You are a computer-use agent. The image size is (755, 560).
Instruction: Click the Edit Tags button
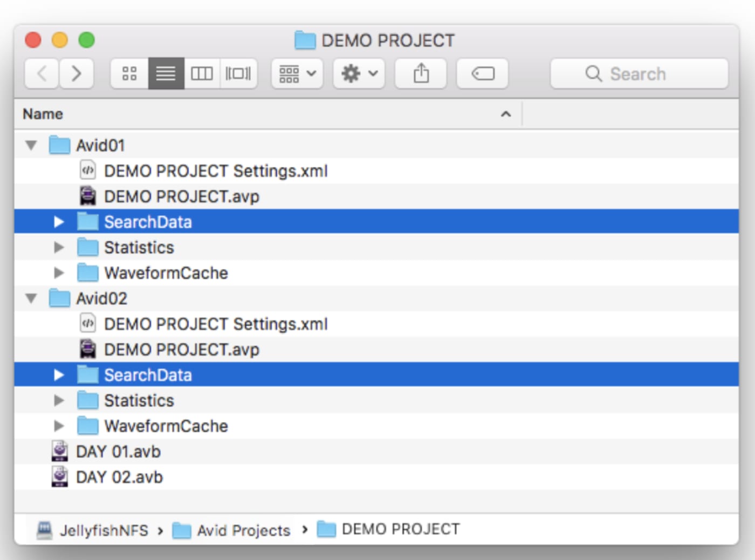coord(483,73)
